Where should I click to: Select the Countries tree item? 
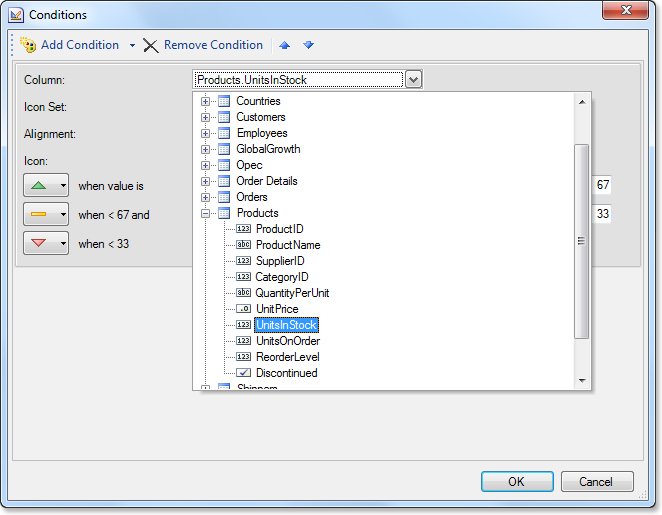pyautogui.click(x=258, y=101)
